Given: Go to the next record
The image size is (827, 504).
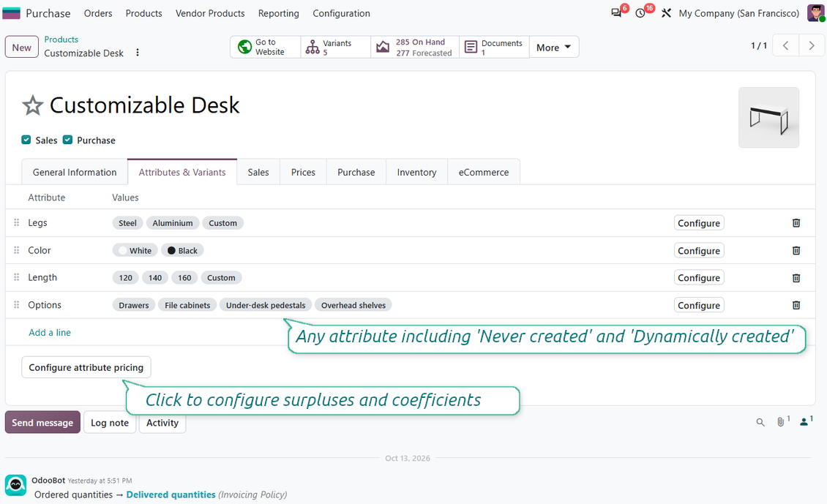Looking at the screenshot, I should pyautogui.click(x=812, y=46).
